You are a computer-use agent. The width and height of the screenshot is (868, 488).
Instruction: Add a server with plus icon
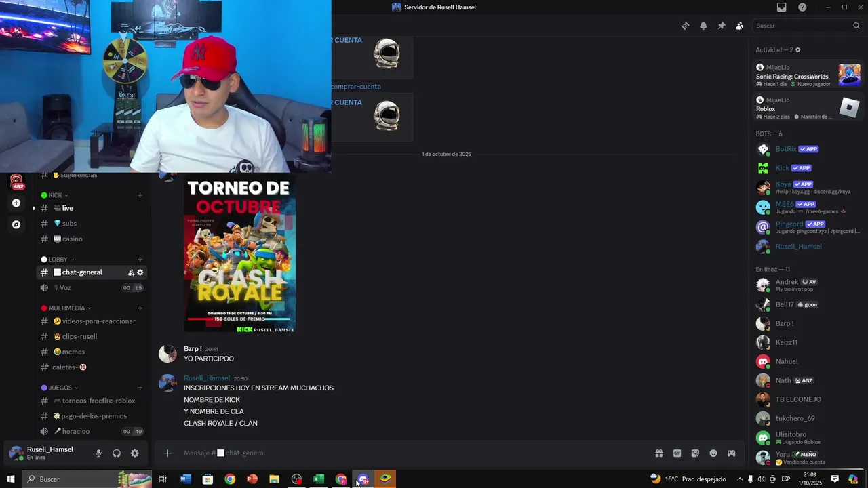(x=16, y=203)
